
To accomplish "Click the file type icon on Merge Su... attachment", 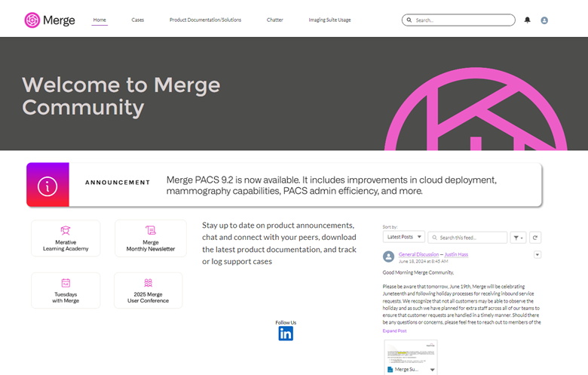I will click(x=390, y=370).
